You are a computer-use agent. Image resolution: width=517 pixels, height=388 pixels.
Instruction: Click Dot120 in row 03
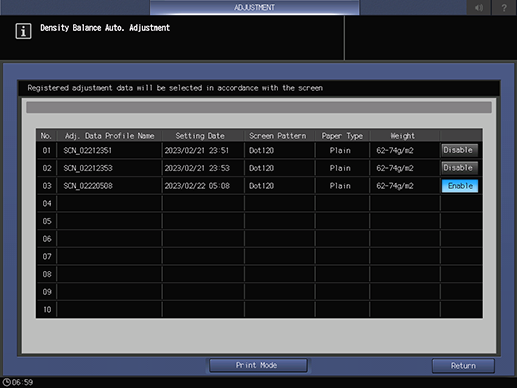(x=261, y=186)
